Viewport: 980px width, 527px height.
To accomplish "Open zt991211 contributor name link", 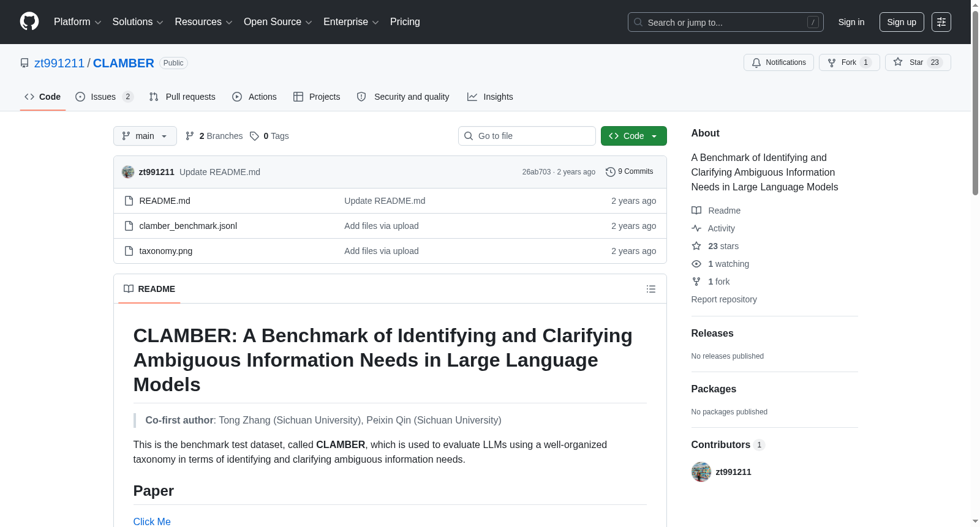I will 734,472.
